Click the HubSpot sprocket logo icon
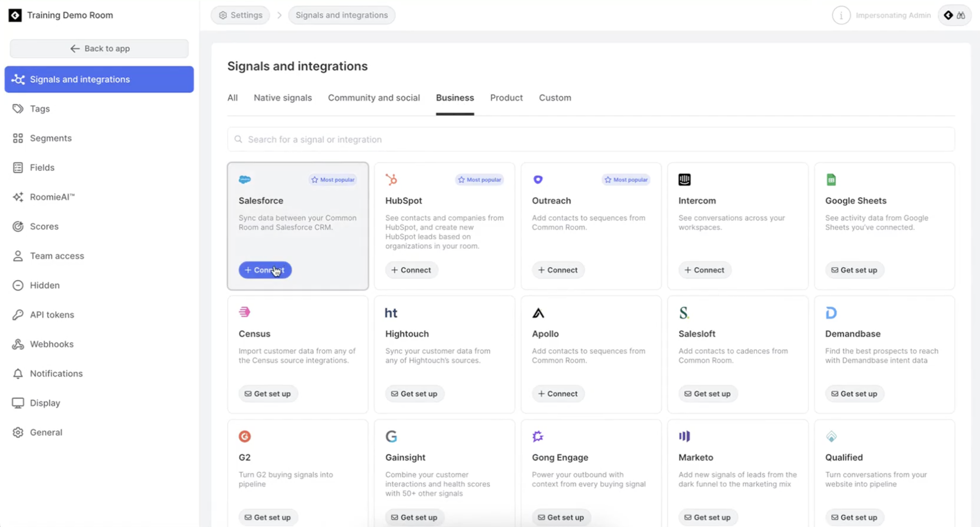Viewport: 980px width, 527px height. pos(391,179)
